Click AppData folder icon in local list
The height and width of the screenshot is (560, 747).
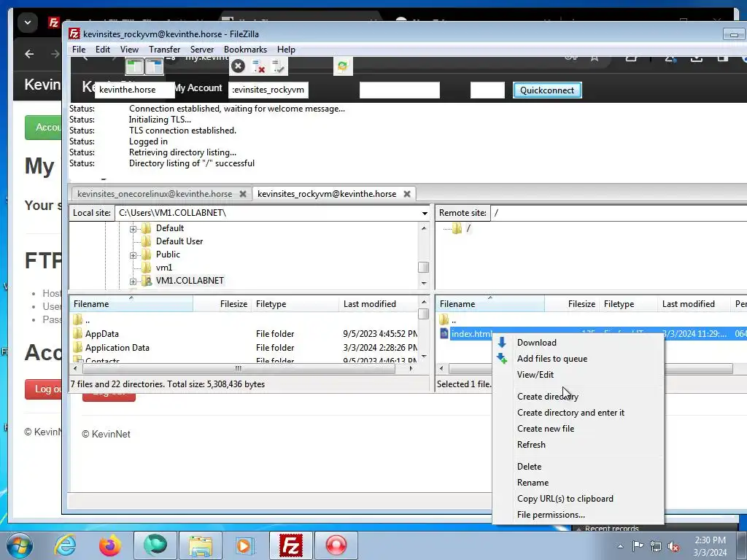click(x=77, y=333)
